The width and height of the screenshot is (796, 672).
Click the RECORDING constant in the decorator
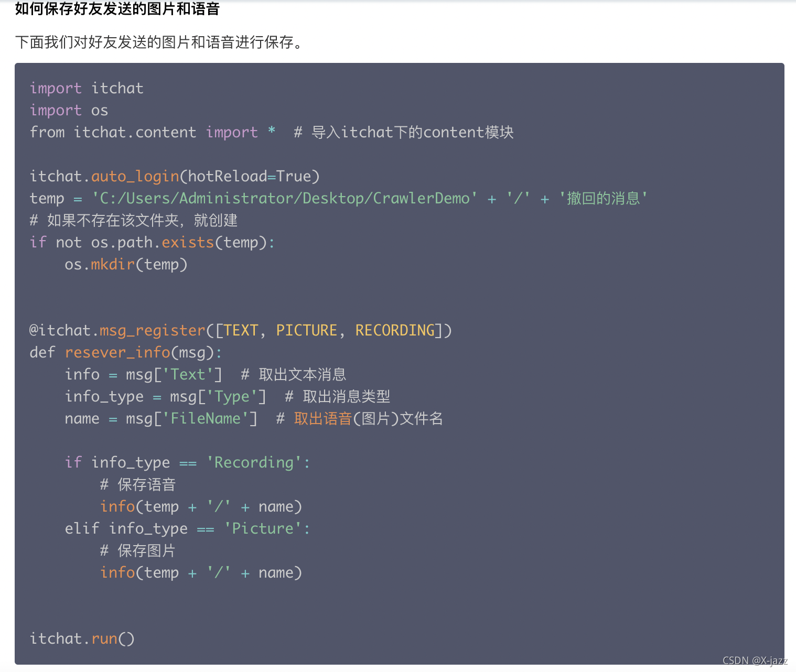coord(395,330)
